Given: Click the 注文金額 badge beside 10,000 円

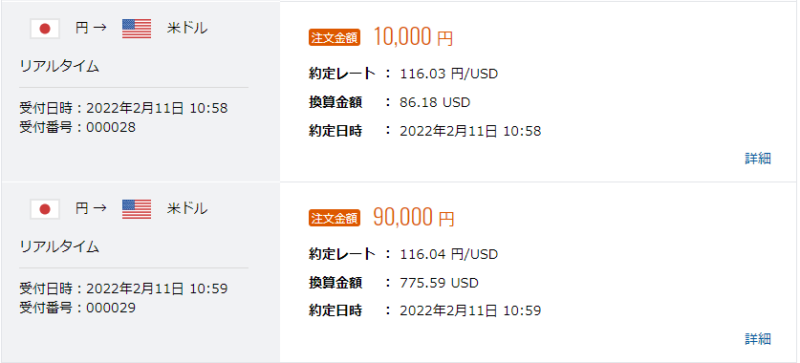Looking at the screenshot, I should tap(335, 38).
